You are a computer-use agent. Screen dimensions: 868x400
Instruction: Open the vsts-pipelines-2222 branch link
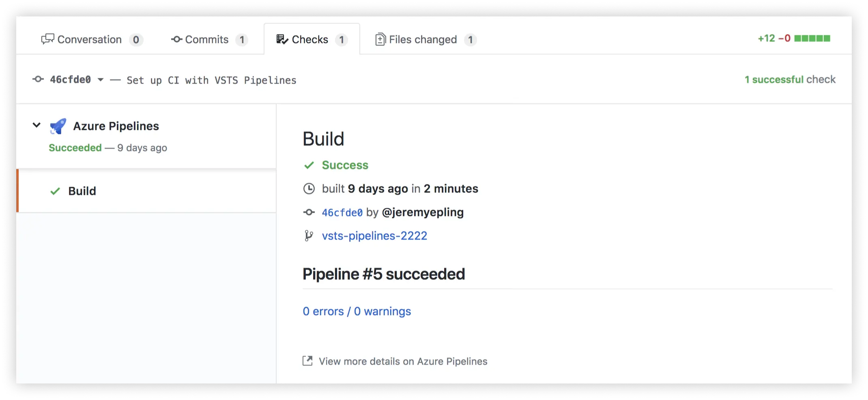click(x=374, y=236)
